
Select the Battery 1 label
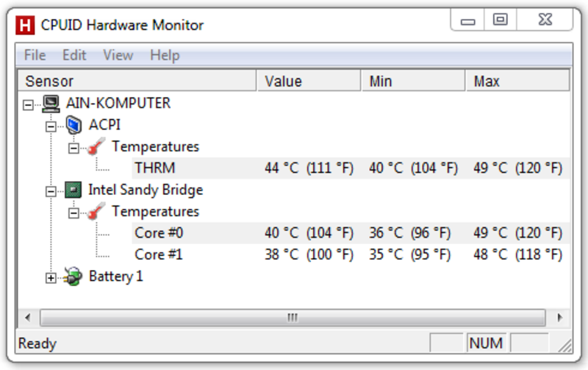[x=116, y=277]
